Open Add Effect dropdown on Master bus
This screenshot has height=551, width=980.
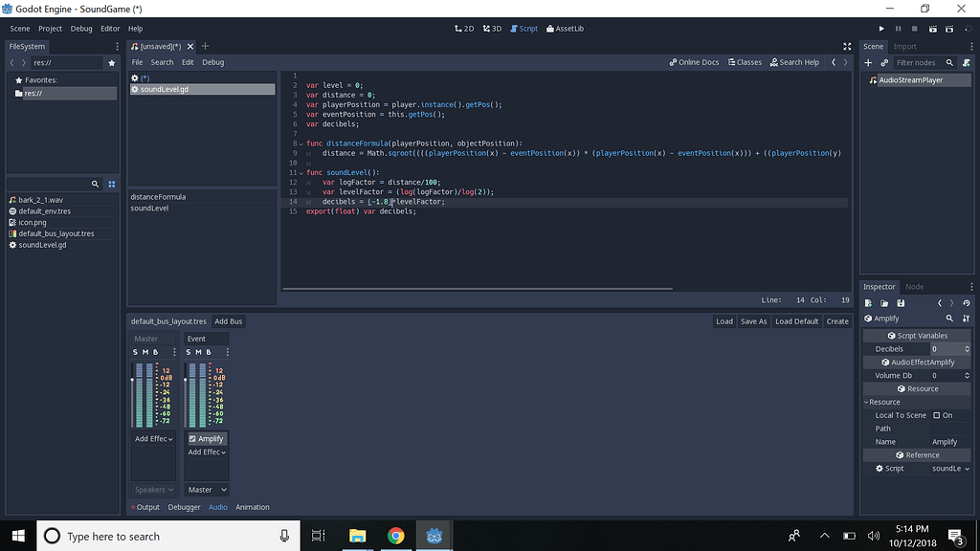coord(154,439)
